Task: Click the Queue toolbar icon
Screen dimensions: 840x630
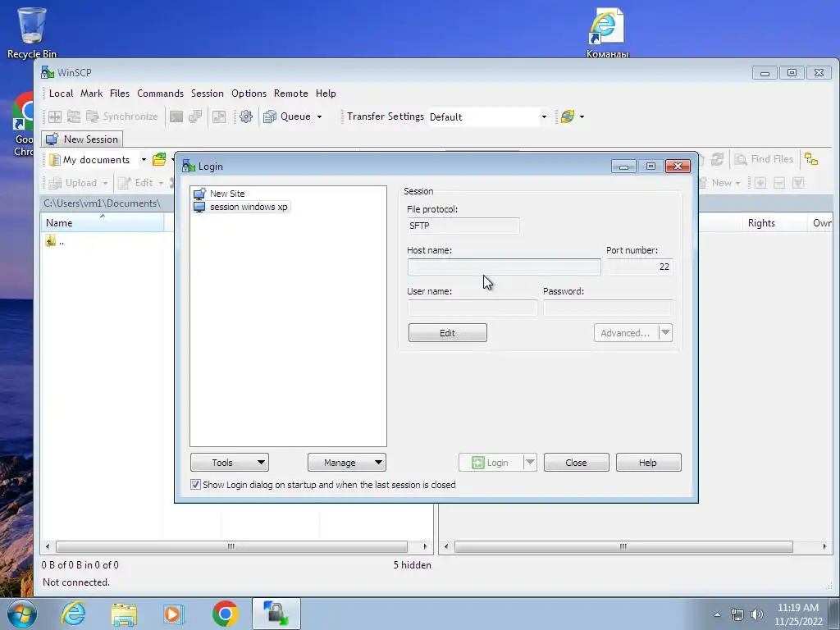Action: [270, 116]
